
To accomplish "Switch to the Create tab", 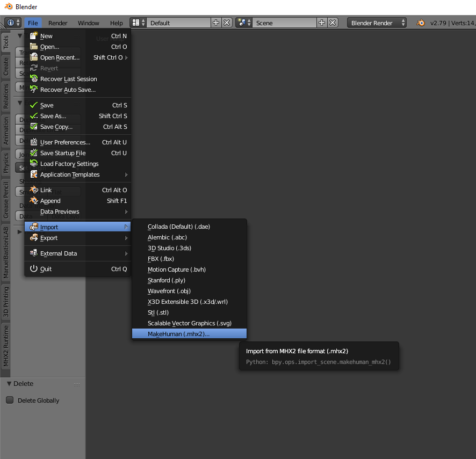I will 6,67.
